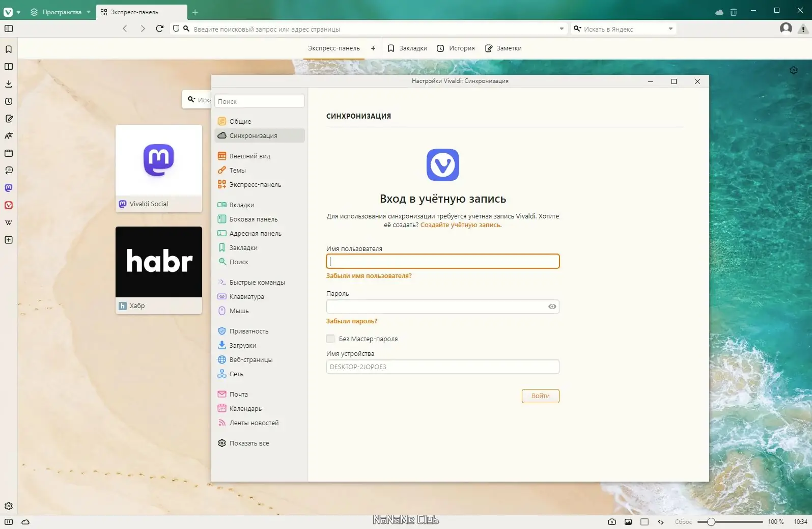The height and width of the screenshot is (529, 812).
Task: Open Почта settings section
Action: (260, 394)
